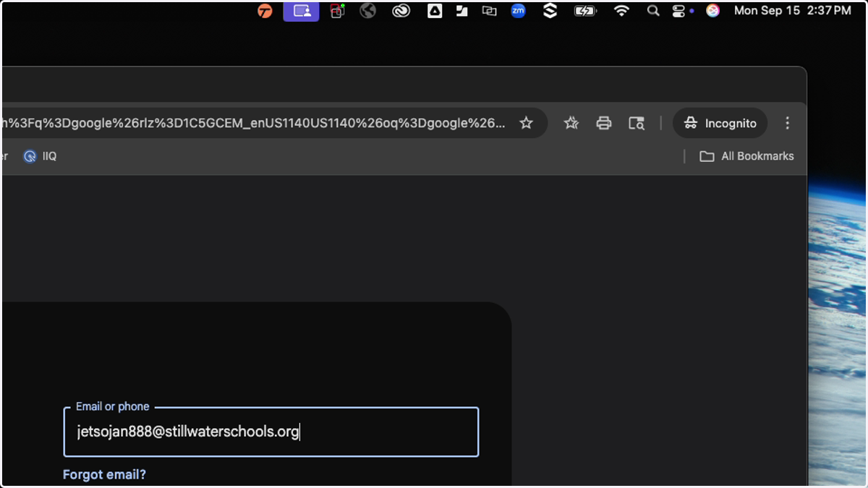
Task: Open Chrome's three-dot menu
Action: click(788, 123)
